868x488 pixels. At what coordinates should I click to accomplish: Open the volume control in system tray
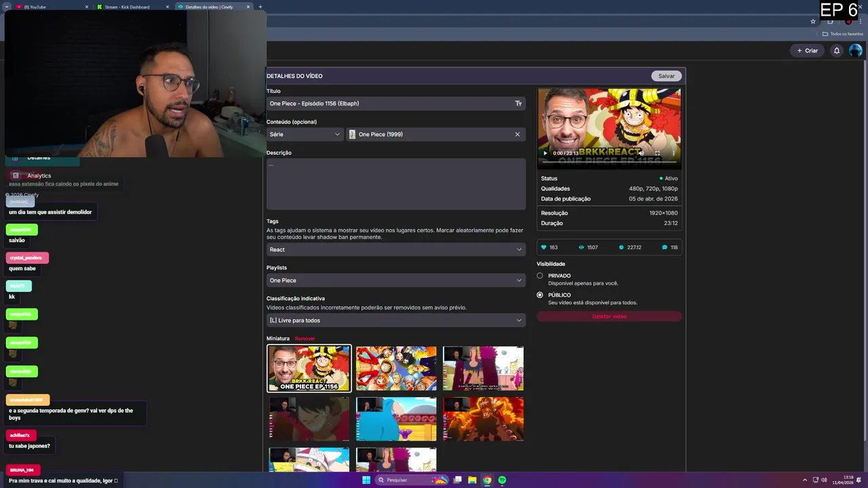coord(824,480)
